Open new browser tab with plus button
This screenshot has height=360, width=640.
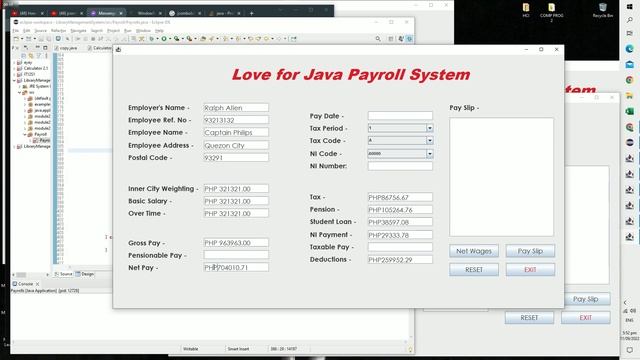(x=251, y=13)
